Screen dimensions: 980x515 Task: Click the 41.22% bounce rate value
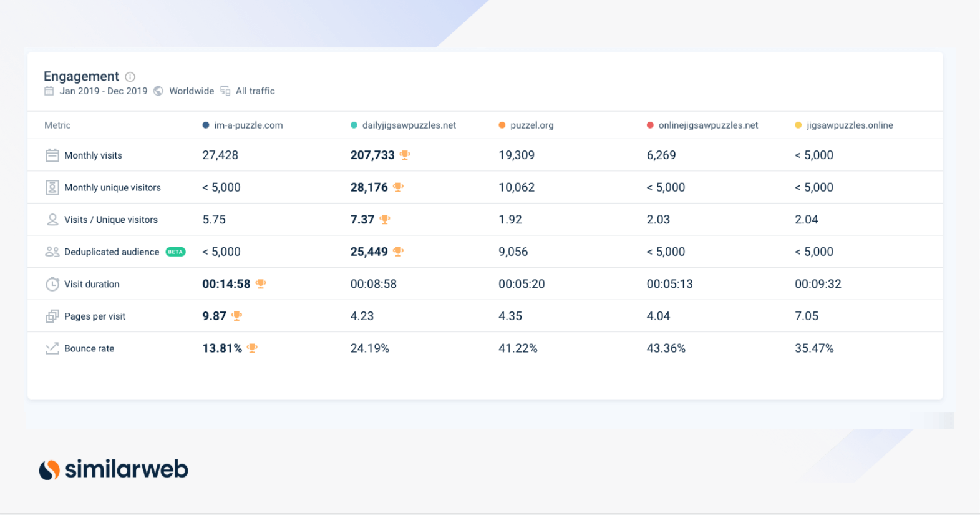point(518,348)
